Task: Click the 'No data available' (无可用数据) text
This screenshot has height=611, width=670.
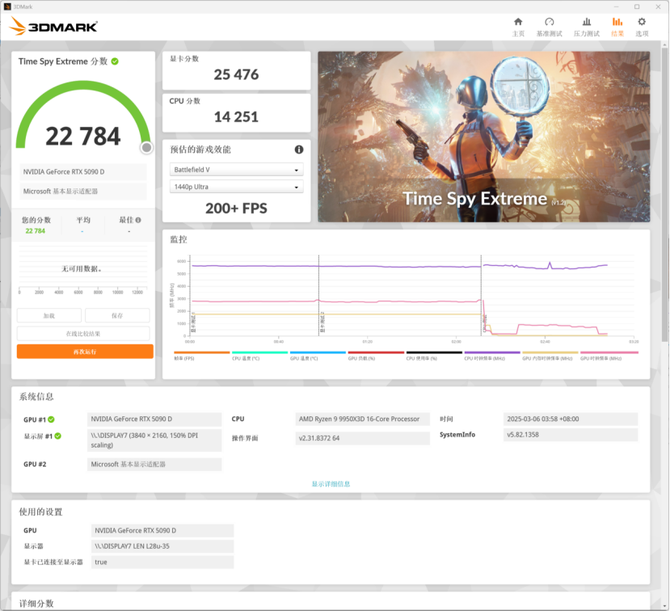Action: click(x=81, y=268)
